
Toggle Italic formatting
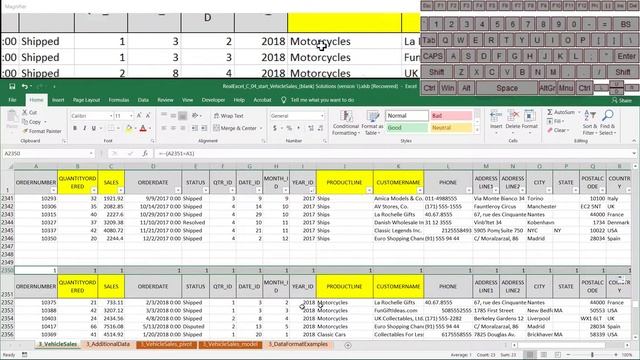pos(84,128)
